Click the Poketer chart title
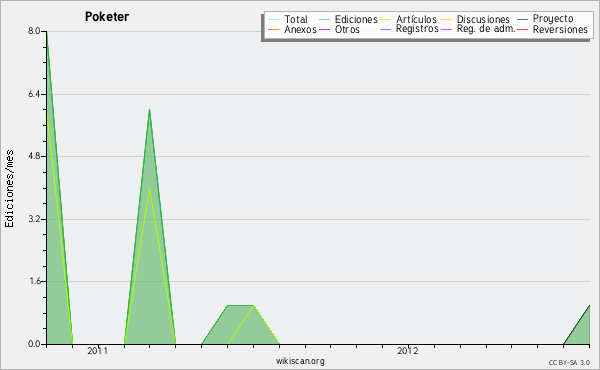 [x=107, y=17]
